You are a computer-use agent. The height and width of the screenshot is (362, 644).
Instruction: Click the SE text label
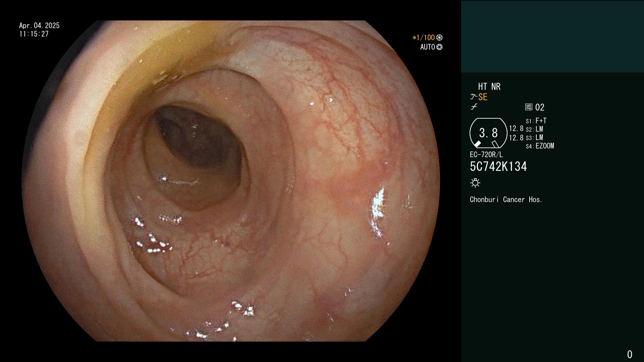coord(483,97)
